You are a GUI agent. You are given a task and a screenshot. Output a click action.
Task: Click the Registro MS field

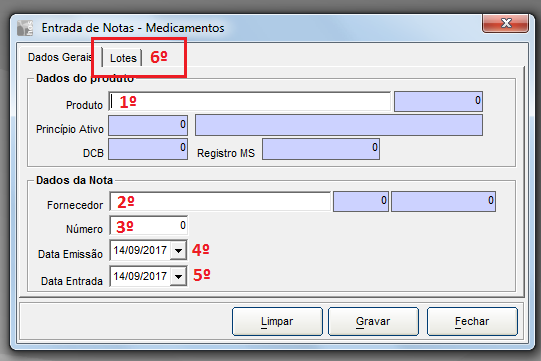[x=321, y=149]
